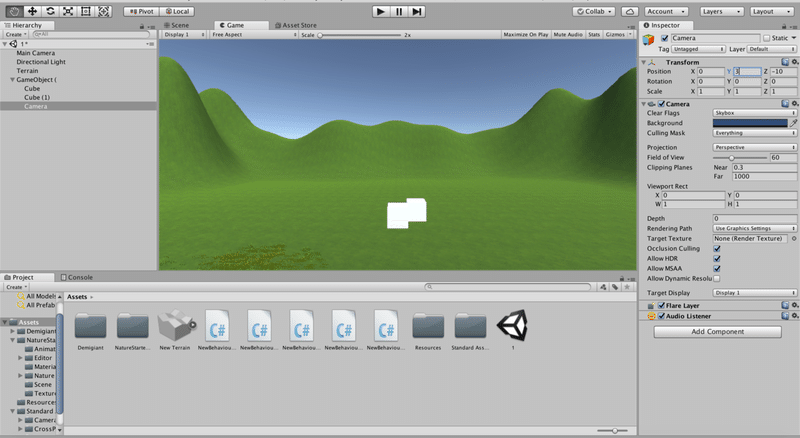Toggle the Stats button
The width and height of the screenshot is (800, 438).
click(594, 35)
